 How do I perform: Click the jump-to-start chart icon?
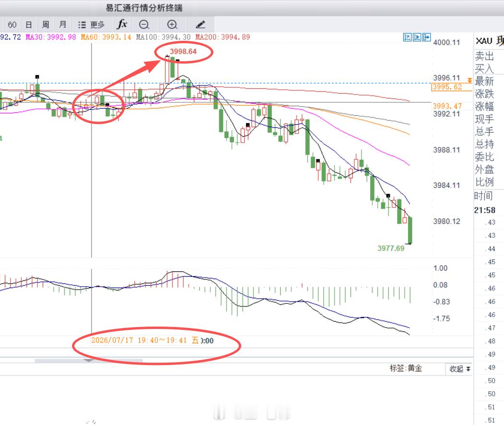(407, 37)
